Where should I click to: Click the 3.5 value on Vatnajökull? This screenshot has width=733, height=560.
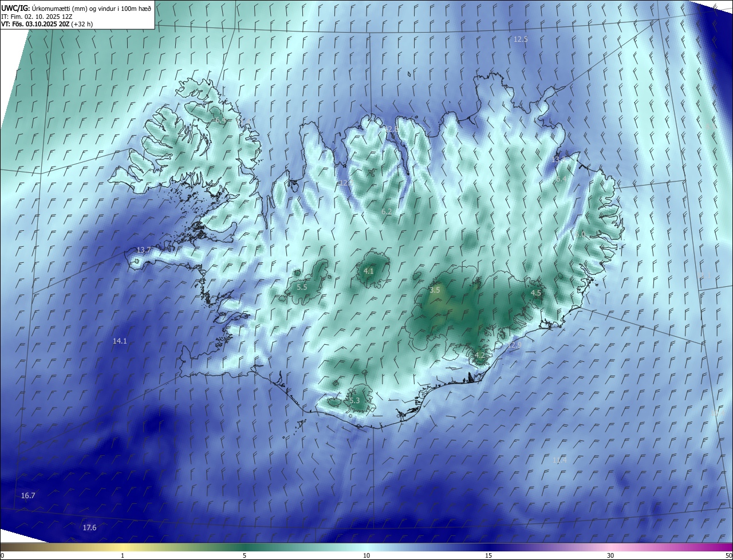435,290
